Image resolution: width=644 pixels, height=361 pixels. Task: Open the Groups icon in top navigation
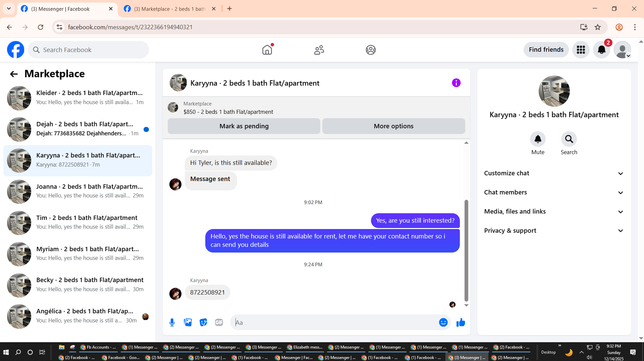point(371,50)
